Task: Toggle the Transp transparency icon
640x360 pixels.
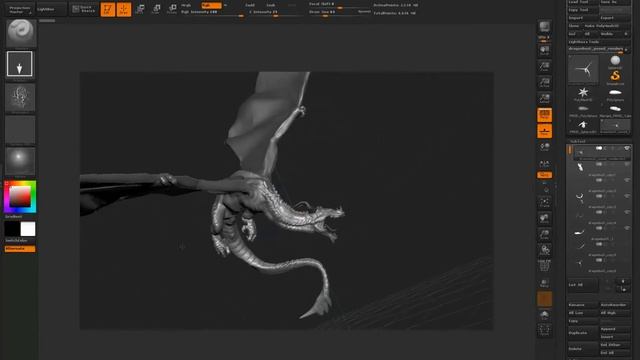Action: (x=544, y=282)
